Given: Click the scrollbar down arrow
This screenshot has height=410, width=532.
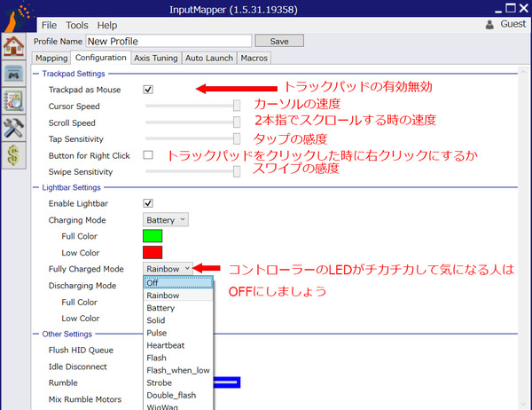Looking at the screenshot, I should tap(523, 404).
